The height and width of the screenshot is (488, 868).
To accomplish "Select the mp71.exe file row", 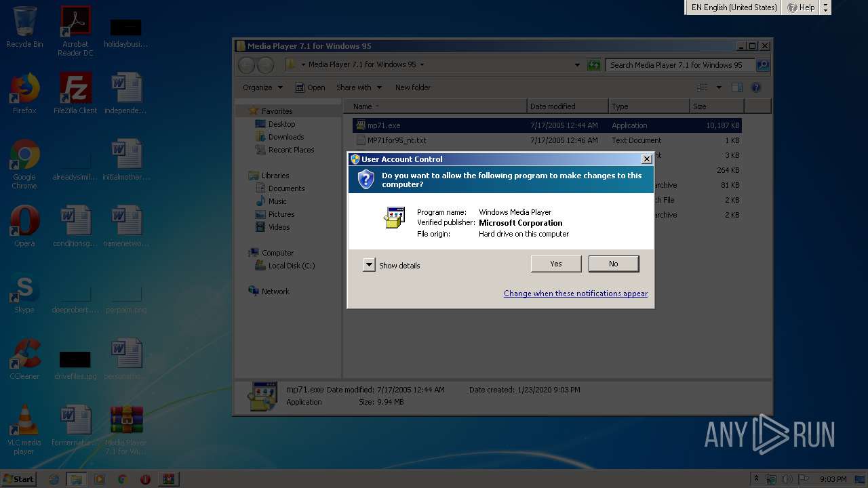I will 547,125.
